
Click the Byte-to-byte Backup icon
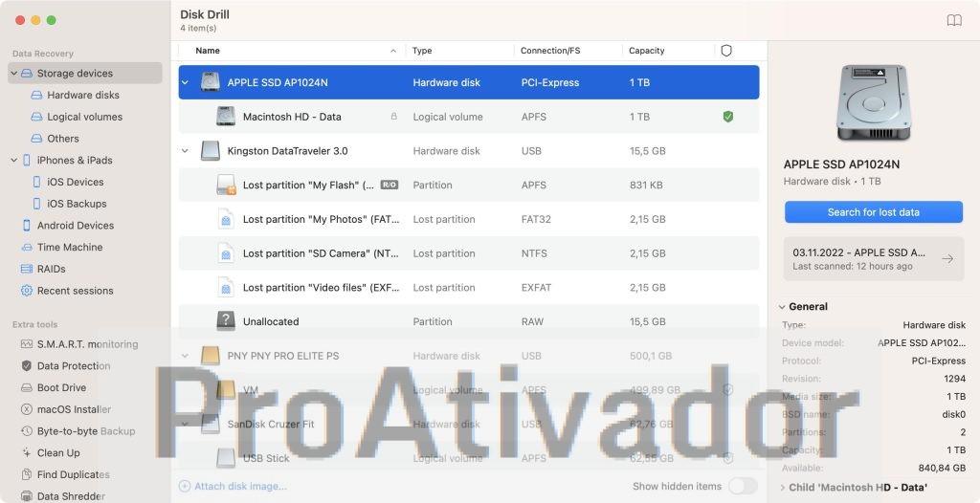26,431
